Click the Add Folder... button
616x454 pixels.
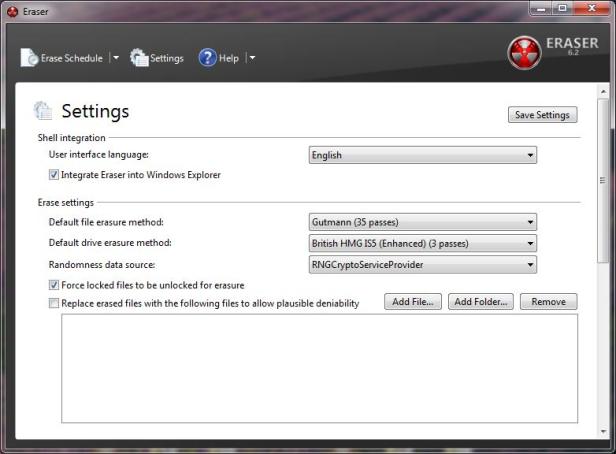[x=481, y=302]
